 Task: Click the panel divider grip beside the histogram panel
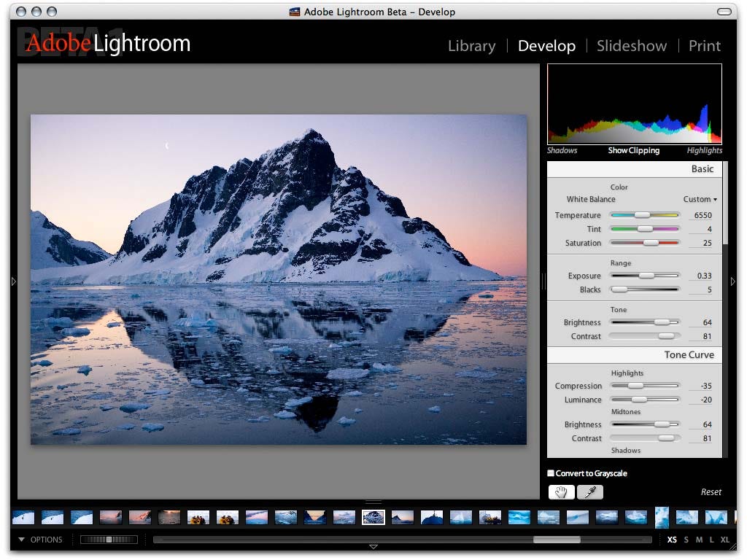pos(543,281)
